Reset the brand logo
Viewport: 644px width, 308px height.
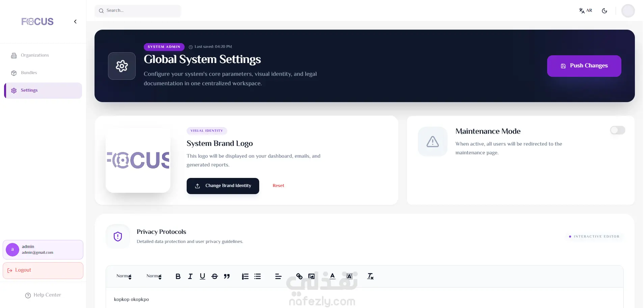[278, 186]
